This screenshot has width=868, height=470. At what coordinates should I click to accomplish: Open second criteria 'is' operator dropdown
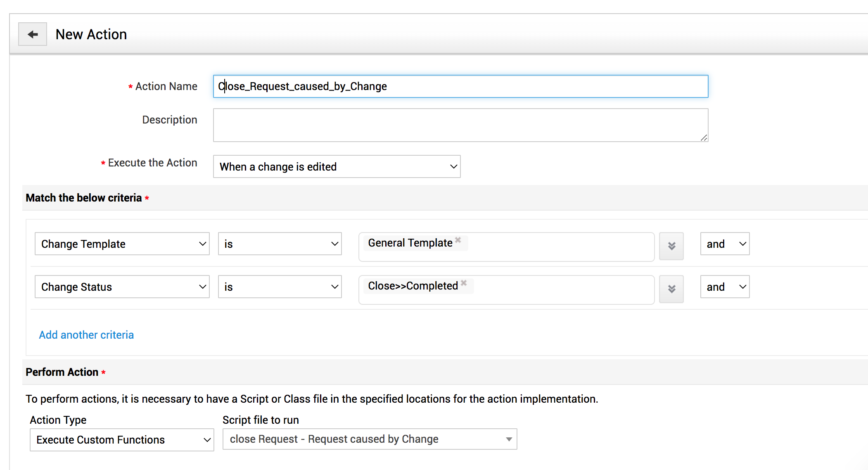tap(280, 287)
